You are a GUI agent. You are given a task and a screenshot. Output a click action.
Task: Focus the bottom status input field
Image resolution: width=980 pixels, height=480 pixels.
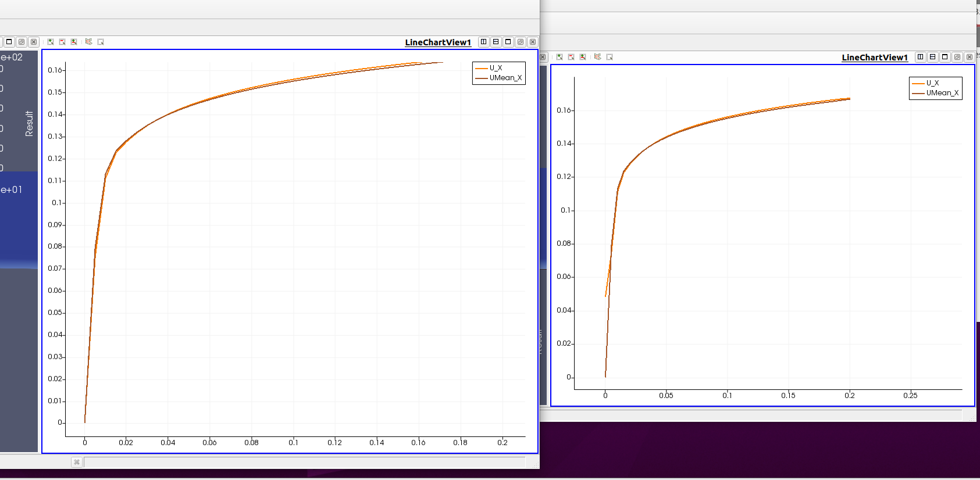coord(305,462)
